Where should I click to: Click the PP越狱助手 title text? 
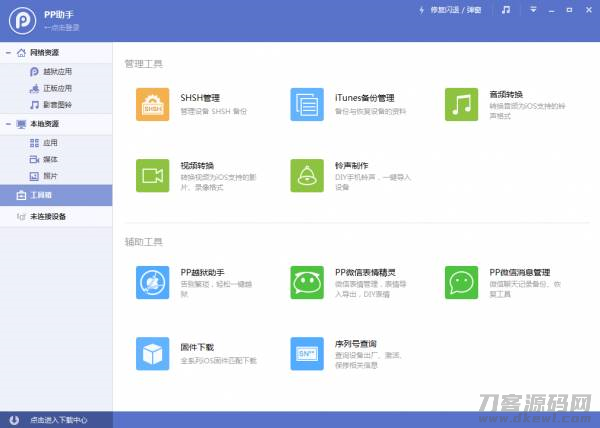click(x=202, y=272)
